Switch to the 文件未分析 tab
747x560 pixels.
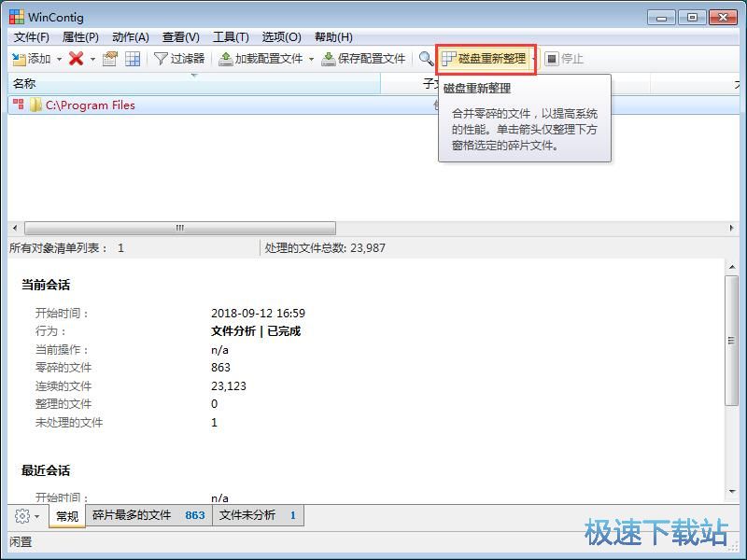[258, 515]
